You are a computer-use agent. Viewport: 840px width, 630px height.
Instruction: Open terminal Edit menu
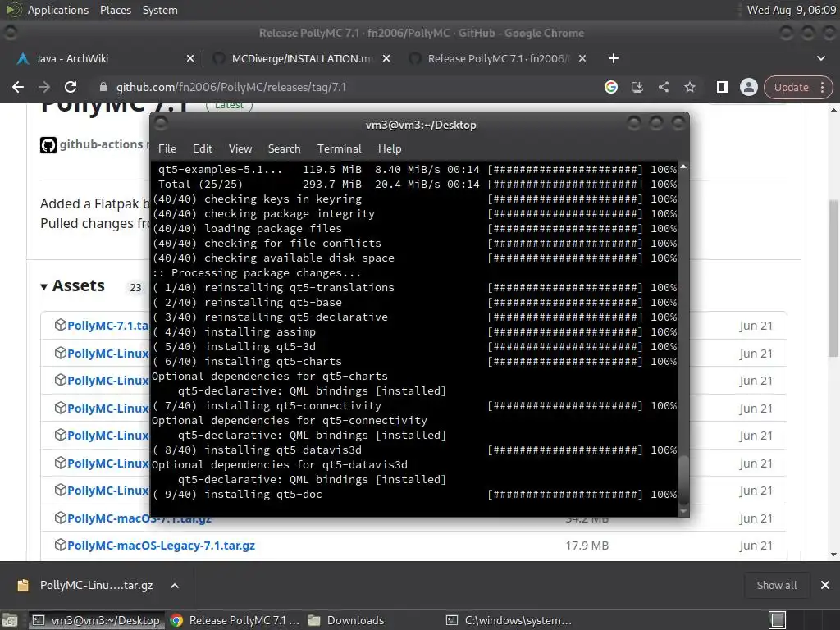(202, 149)
